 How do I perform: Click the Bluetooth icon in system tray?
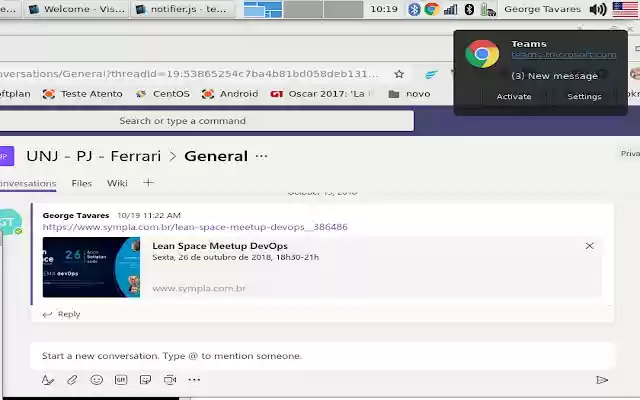(x=414, y=9)
